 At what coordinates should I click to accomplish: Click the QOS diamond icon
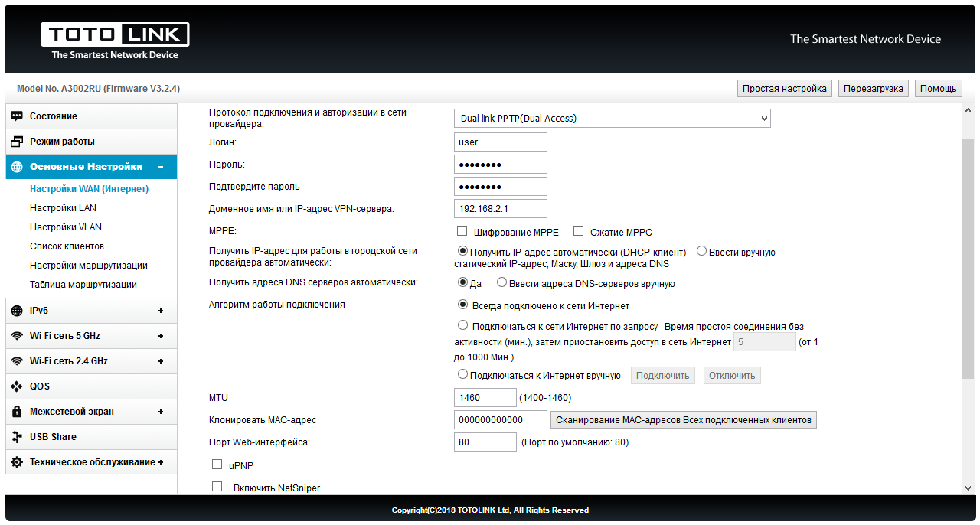coord(17,386)
